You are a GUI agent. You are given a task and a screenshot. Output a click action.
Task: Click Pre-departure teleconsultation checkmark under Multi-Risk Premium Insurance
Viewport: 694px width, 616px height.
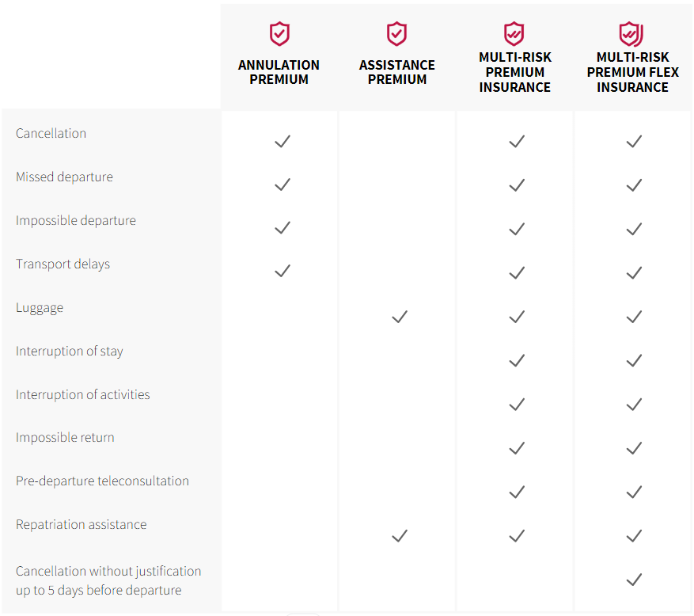[517, 492]
